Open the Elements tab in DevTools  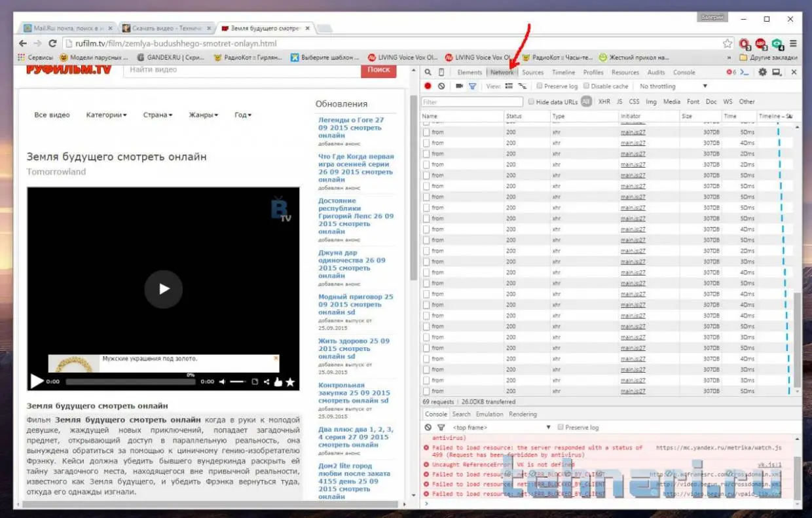(470, 73)
